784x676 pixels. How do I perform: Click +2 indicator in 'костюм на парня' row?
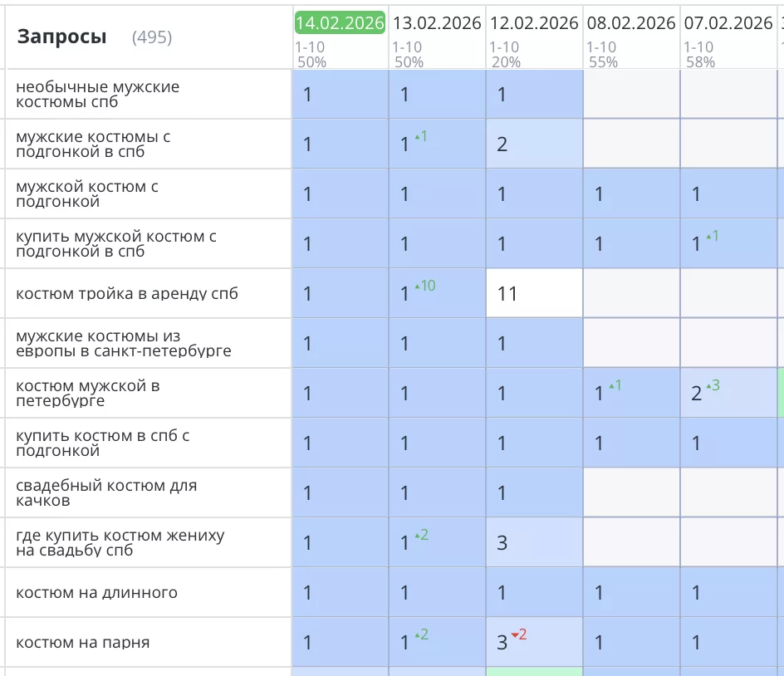[x=422, y=634]
